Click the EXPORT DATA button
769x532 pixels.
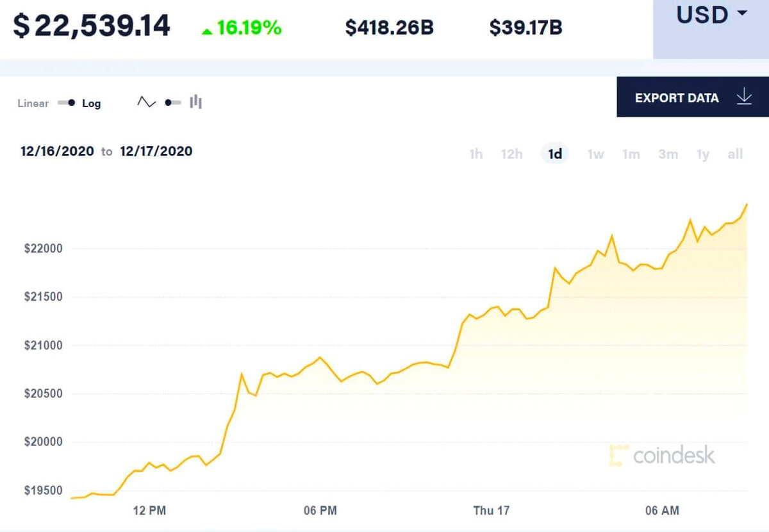[676, 97]
